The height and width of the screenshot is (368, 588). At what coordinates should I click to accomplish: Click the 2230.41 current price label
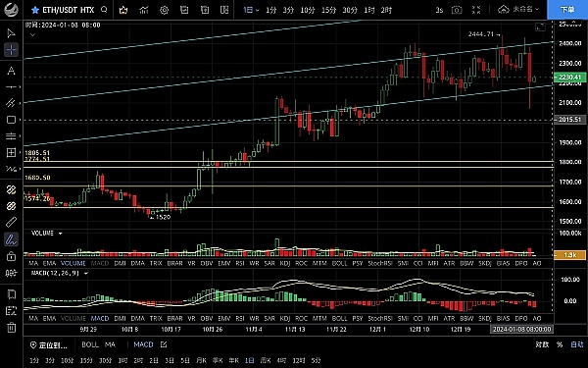pos(569,78)
